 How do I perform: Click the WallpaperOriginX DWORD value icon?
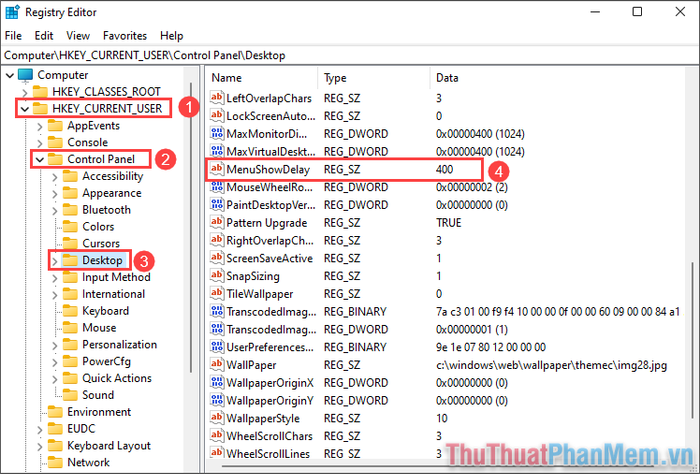coord(217,383)
